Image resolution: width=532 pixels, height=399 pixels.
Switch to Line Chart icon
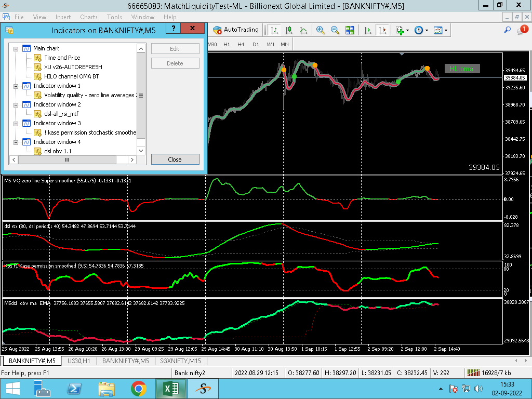pos(303,30)
